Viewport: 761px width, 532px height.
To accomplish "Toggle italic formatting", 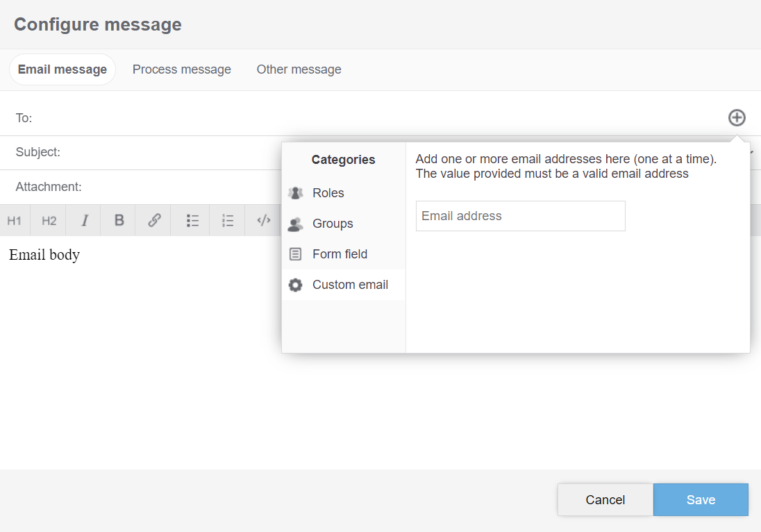I will (x=84, y=221).
